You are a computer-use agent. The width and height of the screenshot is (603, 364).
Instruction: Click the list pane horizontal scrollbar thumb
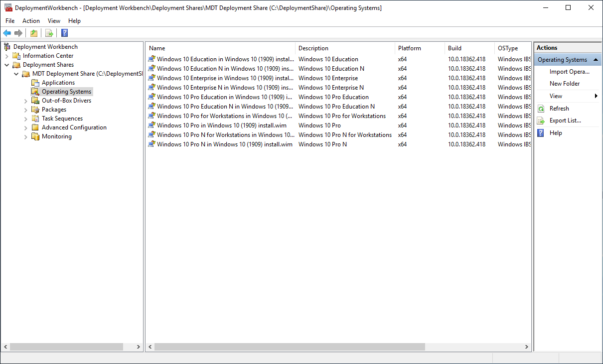[x=290, y=347]
